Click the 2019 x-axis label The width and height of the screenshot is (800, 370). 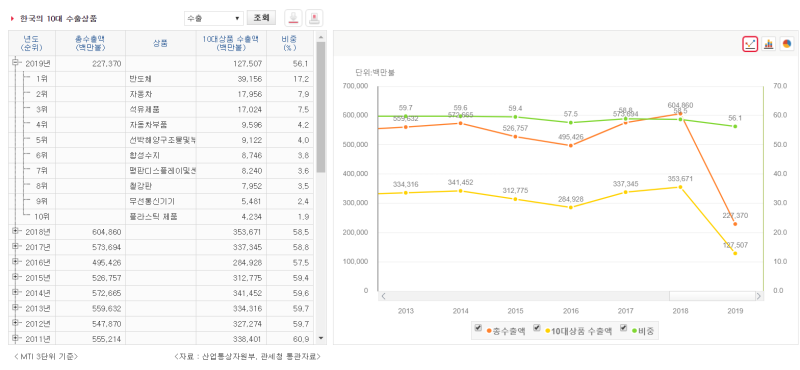735,311
